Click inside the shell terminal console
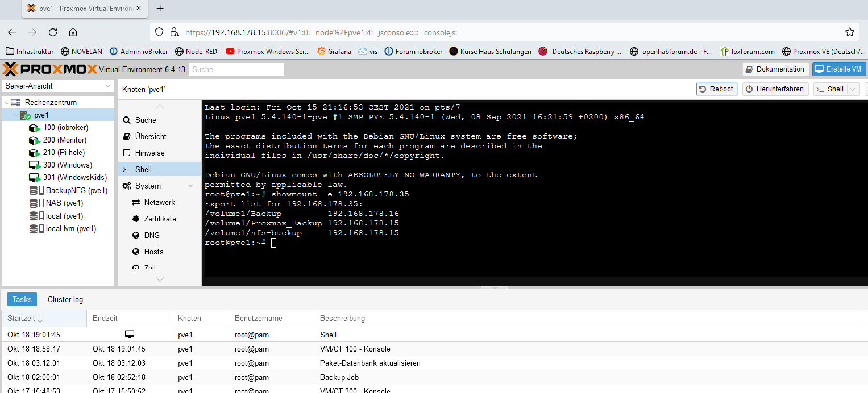The height and width of the screenshot is (393, 868). tap(534, 193)
